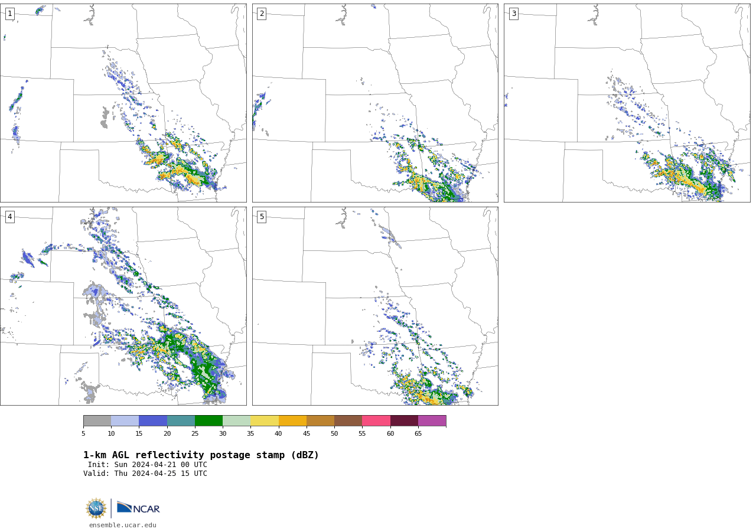
Task: Click the dark green 25-30 dBZ swatch
Action: [208, 421]
